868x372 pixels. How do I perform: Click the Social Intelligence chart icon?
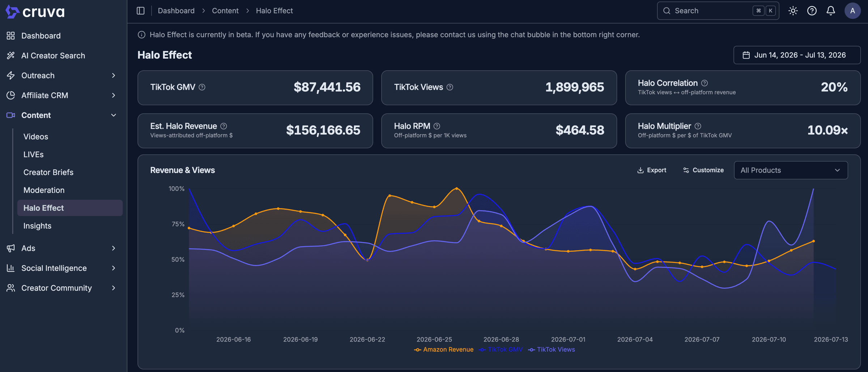(x=10, y=268)
